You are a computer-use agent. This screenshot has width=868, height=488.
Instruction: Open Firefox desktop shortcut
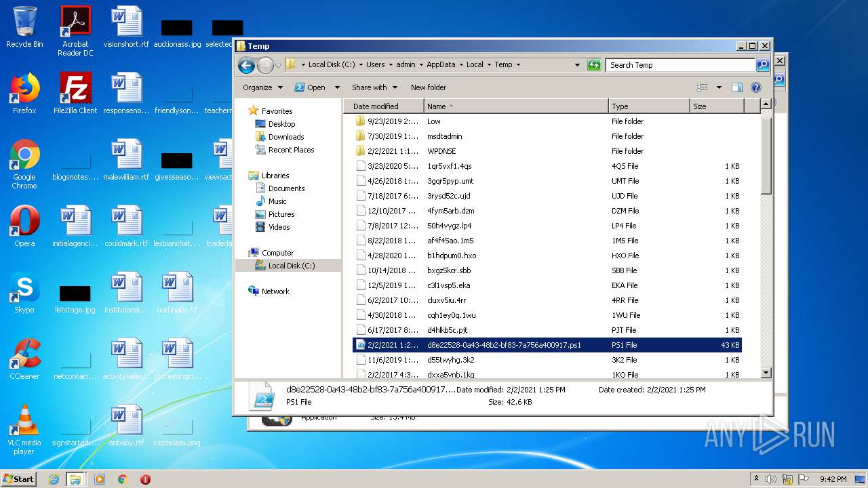pyautogui.click(x=24, y=93)
